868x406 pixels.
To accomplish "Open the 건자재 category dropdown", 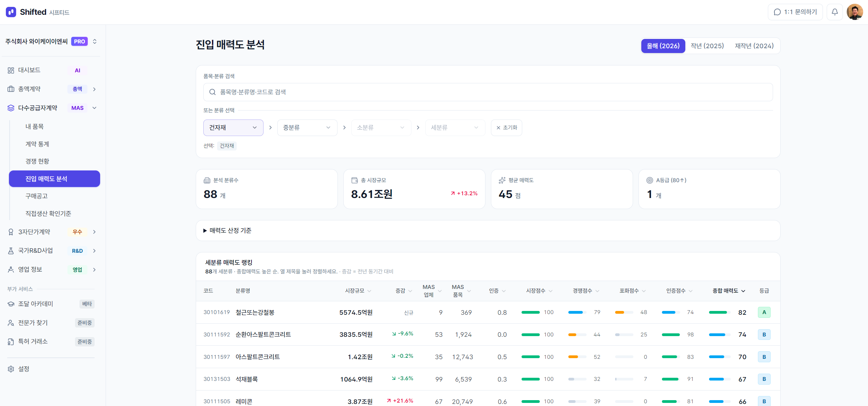I will 233,128.
